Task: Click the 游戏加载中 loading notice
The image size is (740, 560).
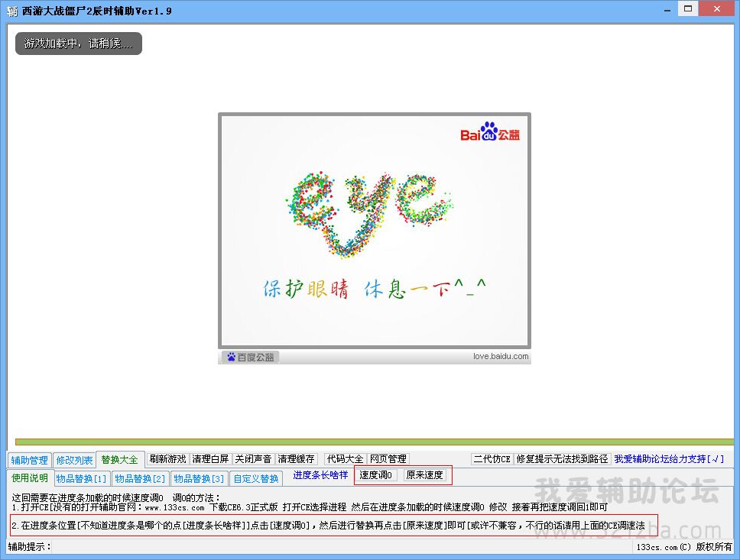Action: coord(79,44)
